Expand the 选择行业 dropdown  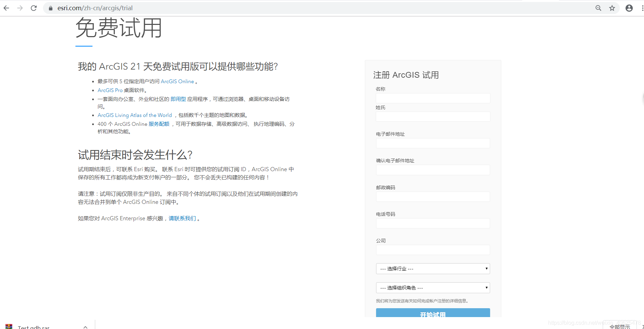(x=433, y=269)
